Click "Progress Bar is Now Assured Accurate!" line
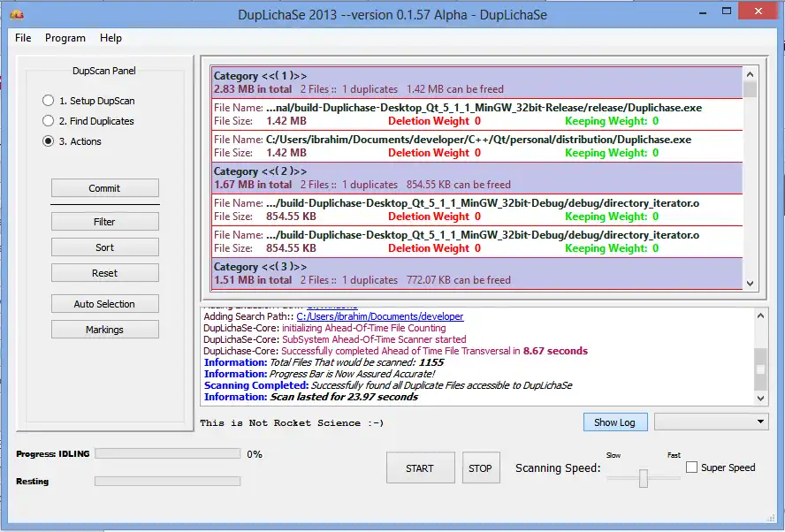This screenshot has height=532, width=785. (319, 374)
